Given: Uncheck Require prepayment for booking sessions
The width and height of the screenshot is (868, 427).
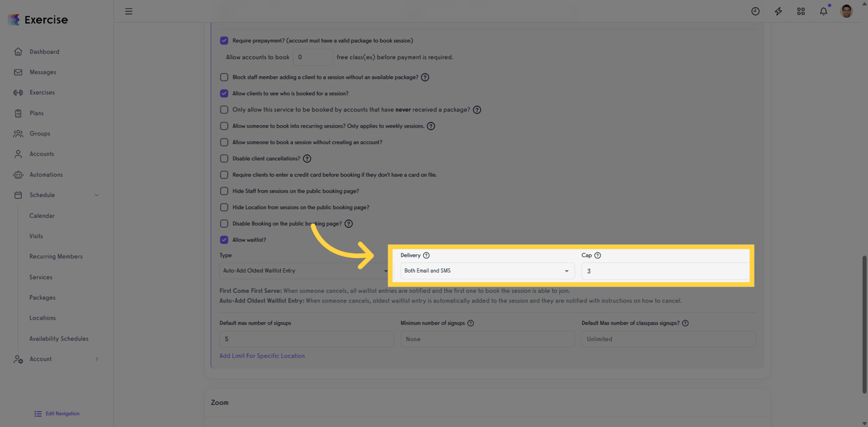Looking at the screenshot, I should (224, 40).
